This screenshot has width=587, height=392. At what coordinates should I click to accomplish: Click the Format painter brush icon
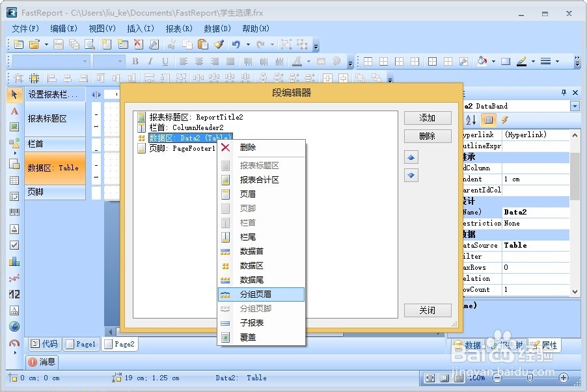point(219,44)
